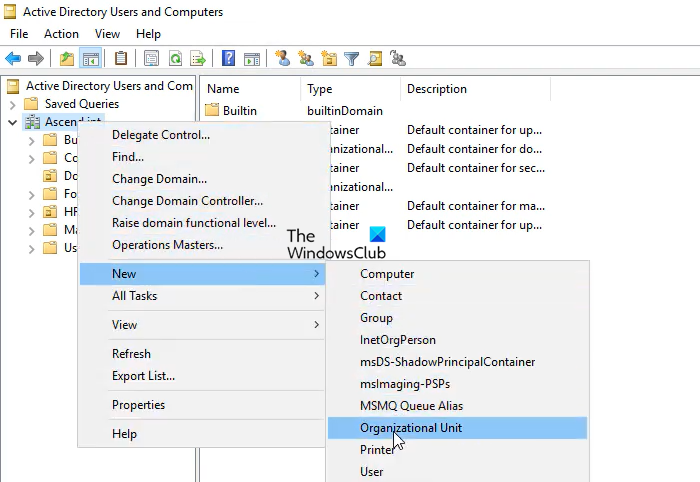Click the Forward arrow toolbar icon

pyautogui.click(x=36, y=58)
